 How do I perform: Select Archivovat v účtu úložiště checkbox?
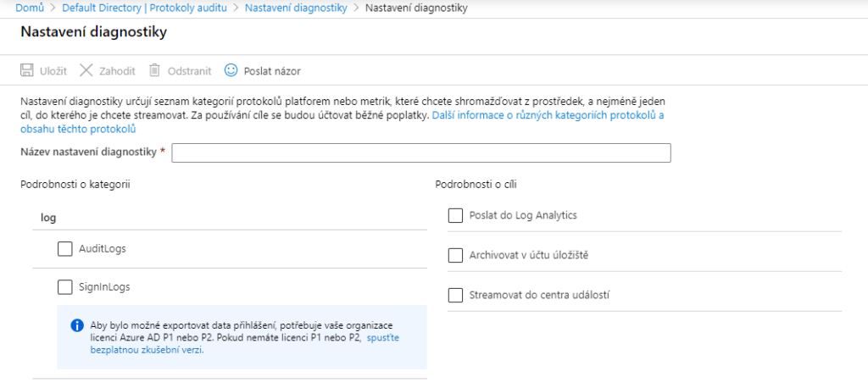pyautogui.click(x=455, y=255)
